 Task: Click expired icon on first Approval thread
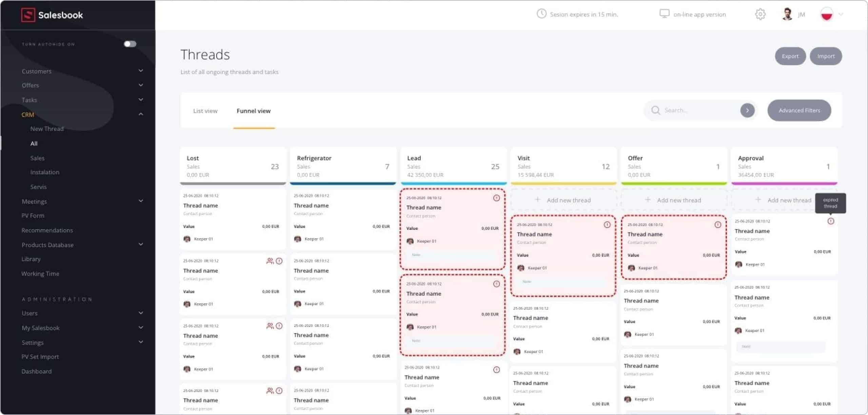coord(831,221)
